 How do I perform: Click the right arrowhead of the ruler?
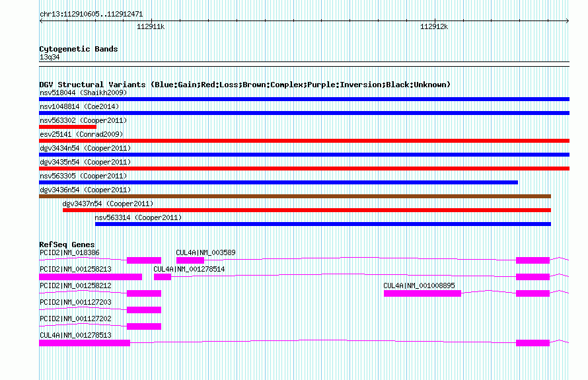(568, 20)
